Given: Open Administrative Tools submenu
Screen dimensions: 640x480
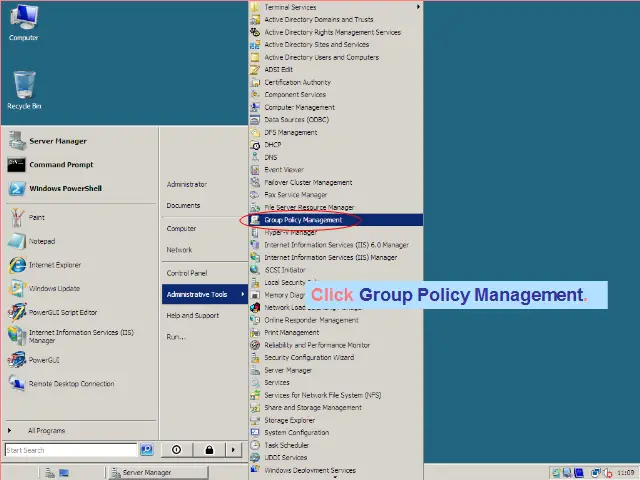Looking at the screenshot, I should pyautogui.click(x=205, y=294).
